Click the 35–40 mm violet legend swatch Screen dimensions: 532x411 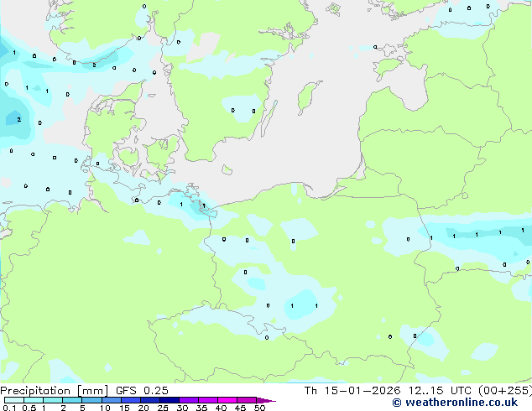207,400
